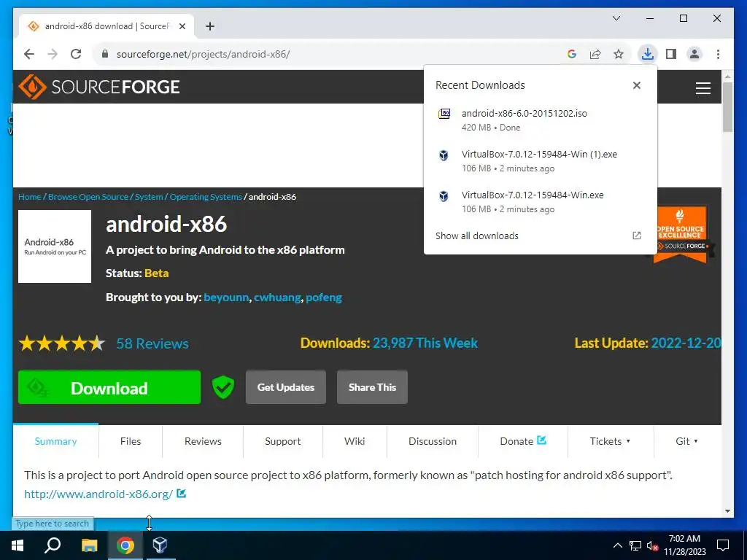The image size is (747, 560).
Task: Bookmark this page with the star icon
Action: [619, 54]
